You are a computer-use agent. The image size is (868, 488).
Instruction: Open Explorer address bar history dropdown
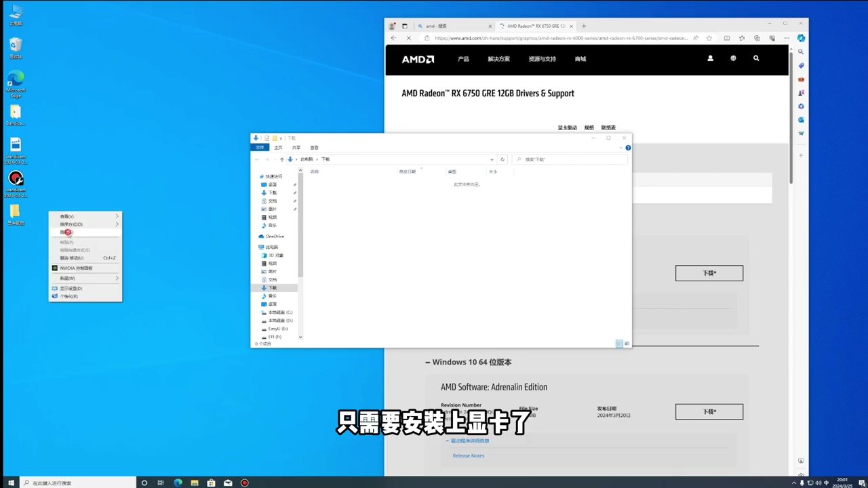click(492, 159)
